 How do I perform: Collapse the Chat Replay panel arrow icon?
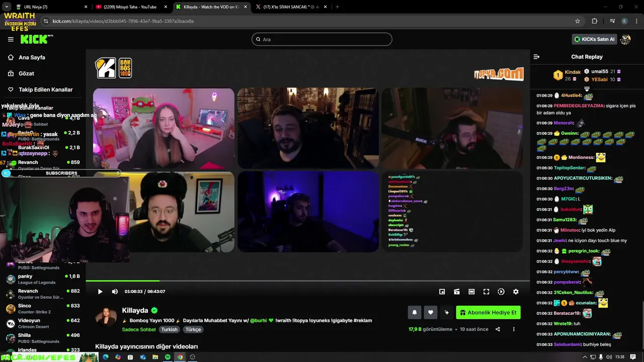[536, 57]
